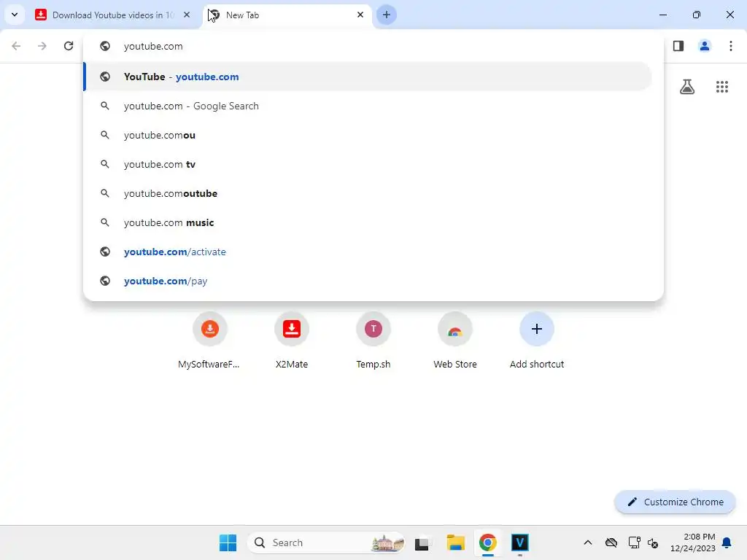Open the Windows Start menu
This screenshot has width=747, height=560.
[x=228, y=542]
